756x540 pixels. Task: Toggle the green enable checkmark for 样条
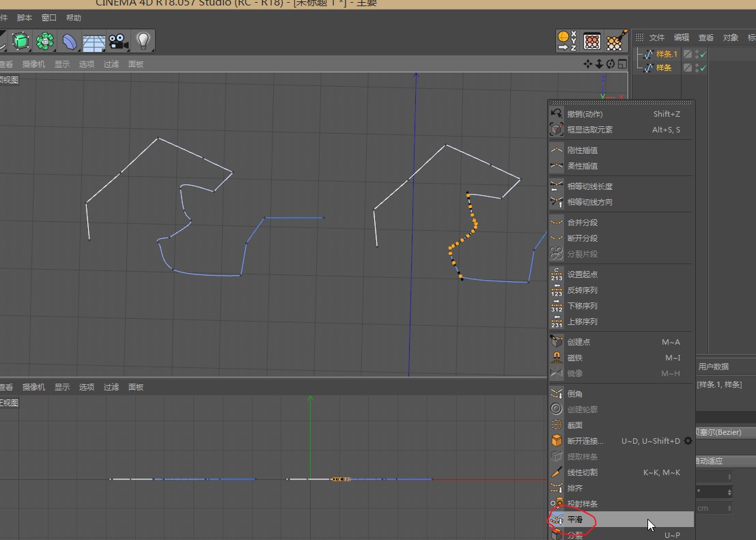pos(703,68)
